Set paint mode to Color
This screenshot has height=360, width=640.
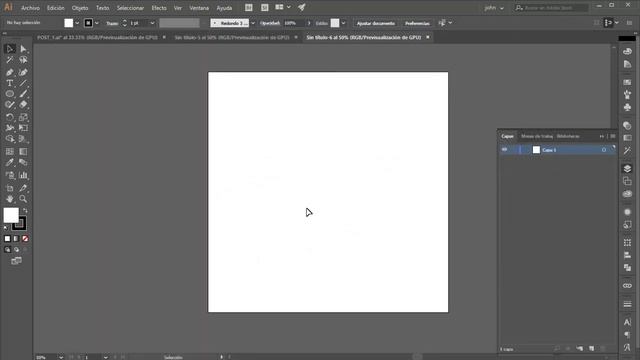pyautogui.click(x=7, y=239)
